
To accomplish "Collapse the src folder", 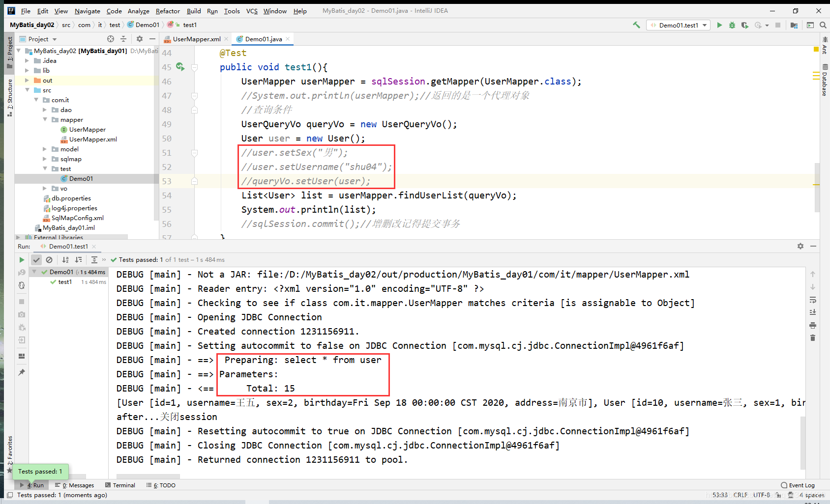I will pos(27,90).
